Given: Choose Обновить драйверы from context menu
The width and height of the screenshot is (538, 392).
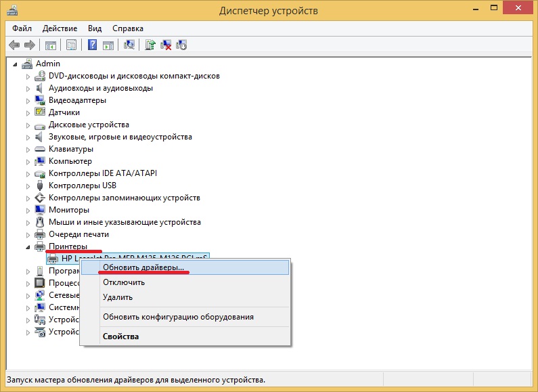Looking at the screenshot, I should 143,267.
